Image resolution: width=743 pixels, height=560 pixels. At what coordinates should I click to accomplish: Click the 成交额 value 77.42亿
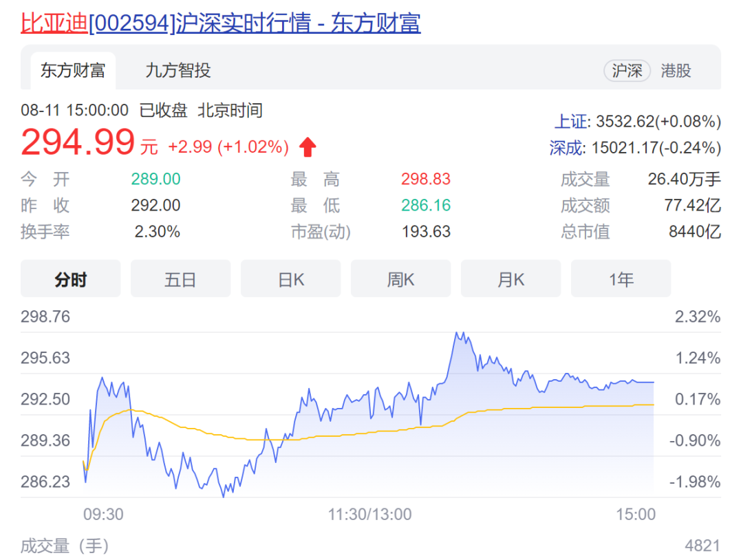click(x=692, y=205)
